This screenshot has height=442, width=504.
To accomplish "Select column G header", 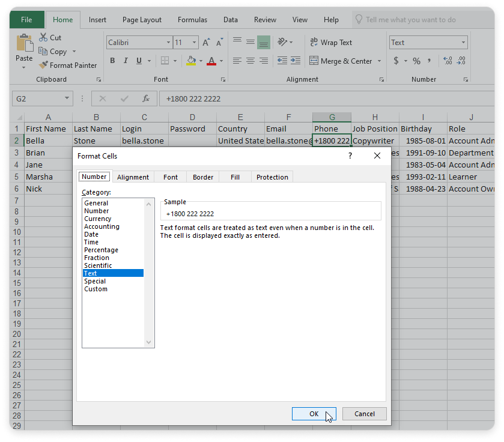I will click(x=332, y=117).
